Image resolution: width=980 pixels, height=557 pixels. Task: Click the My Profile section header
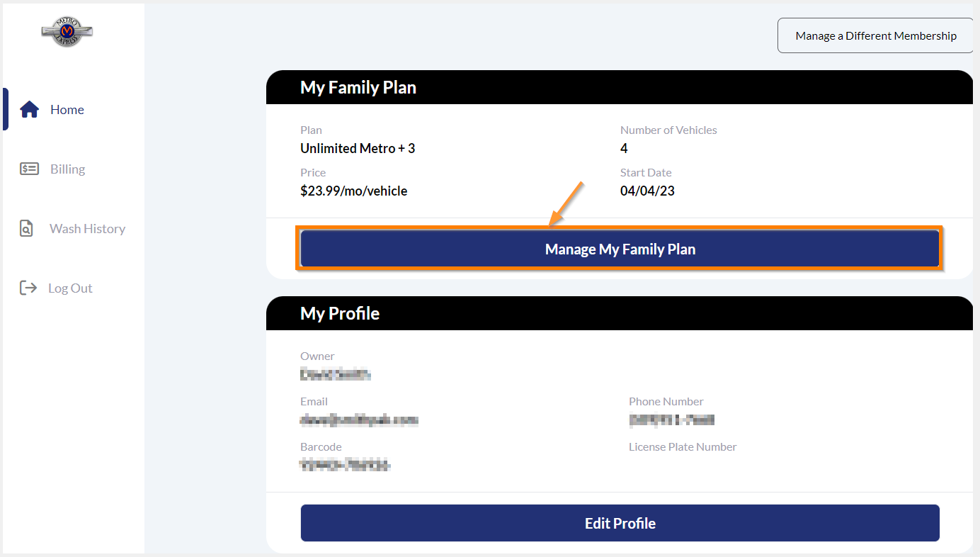click(x=339, y=313)
